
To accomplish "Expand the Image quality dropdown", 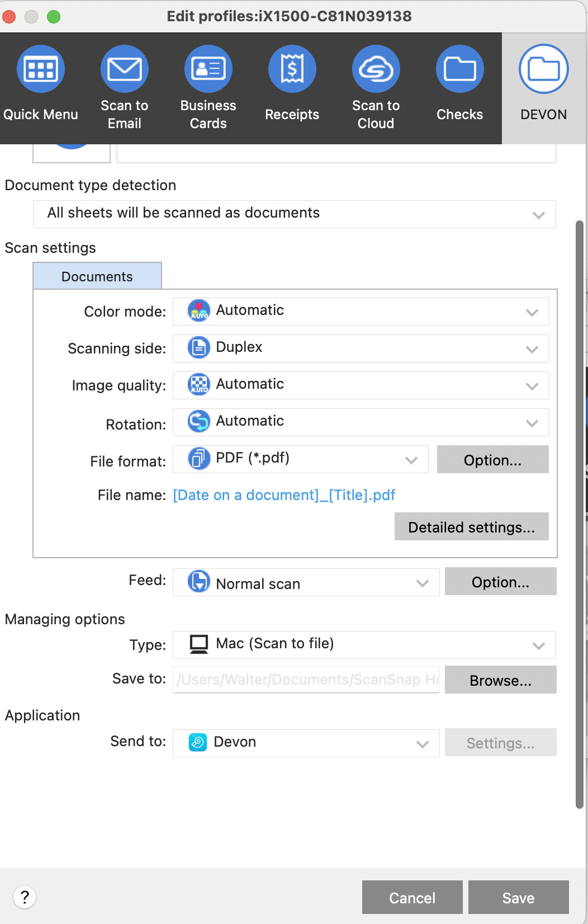I will pyautogui.click(x=361, y=385).
